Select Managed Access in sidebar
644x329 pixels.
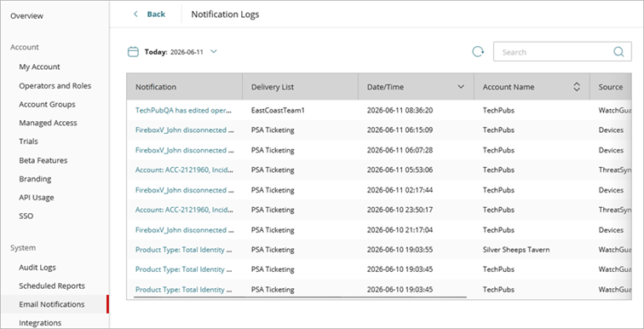click(x=48, y=123)
